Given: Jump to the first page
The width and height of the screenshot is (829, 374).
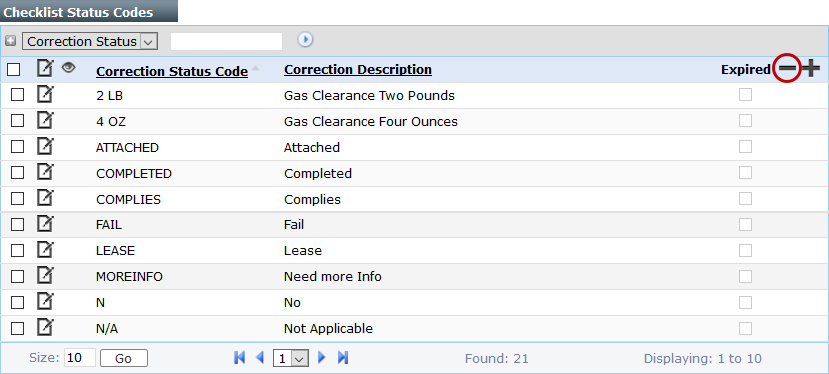Looking at the screenshot, I should [239, 358].
